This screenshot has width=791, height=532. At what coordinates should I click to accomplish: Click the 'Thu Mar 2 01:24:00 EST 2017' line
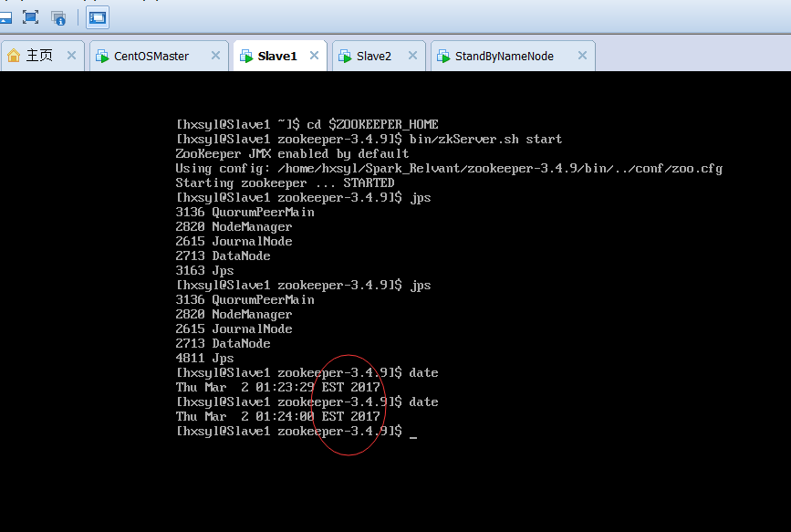tap(278, 416)
